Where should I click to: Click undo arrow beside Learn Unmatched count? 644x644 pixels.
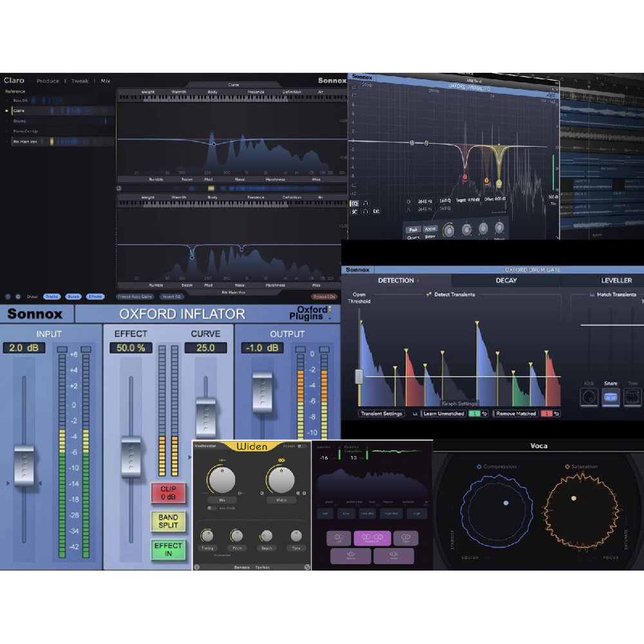point(485,413)
